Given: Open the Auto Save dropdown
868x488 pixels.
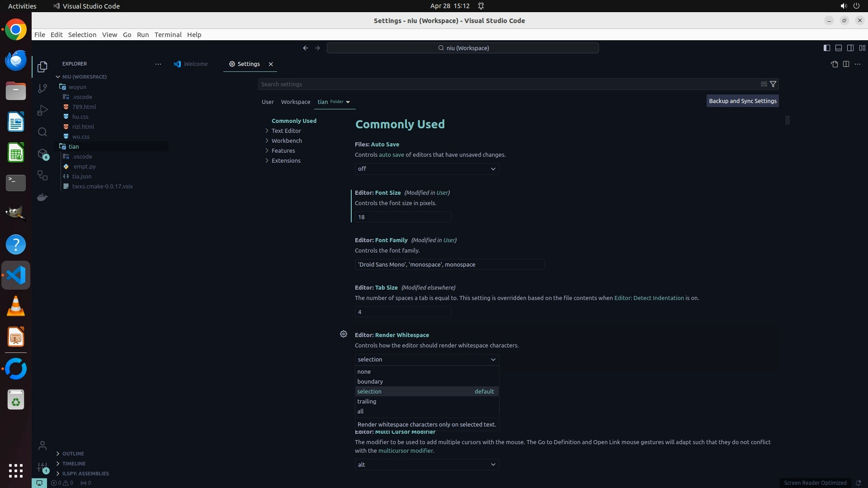Looking at the screenshot, I should point(427,169).
